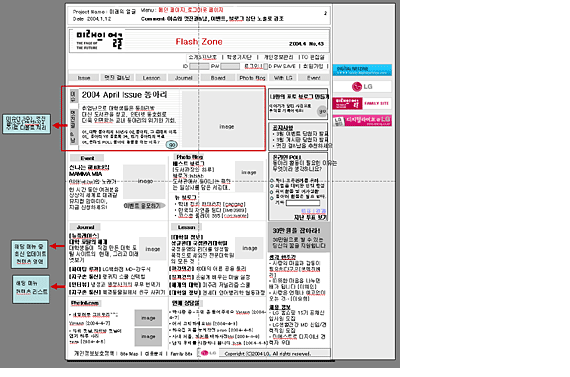Focus the PW password input field
Viewport: 570px width, 377px height.
[230, 66]
